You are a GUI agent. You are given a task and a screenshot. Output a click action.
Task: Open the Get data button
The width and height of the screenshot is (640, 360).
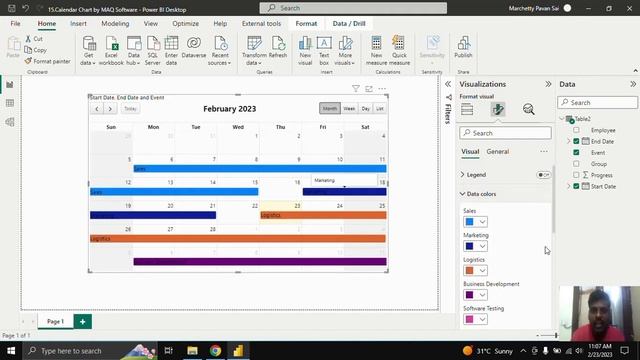click(89, 51)
